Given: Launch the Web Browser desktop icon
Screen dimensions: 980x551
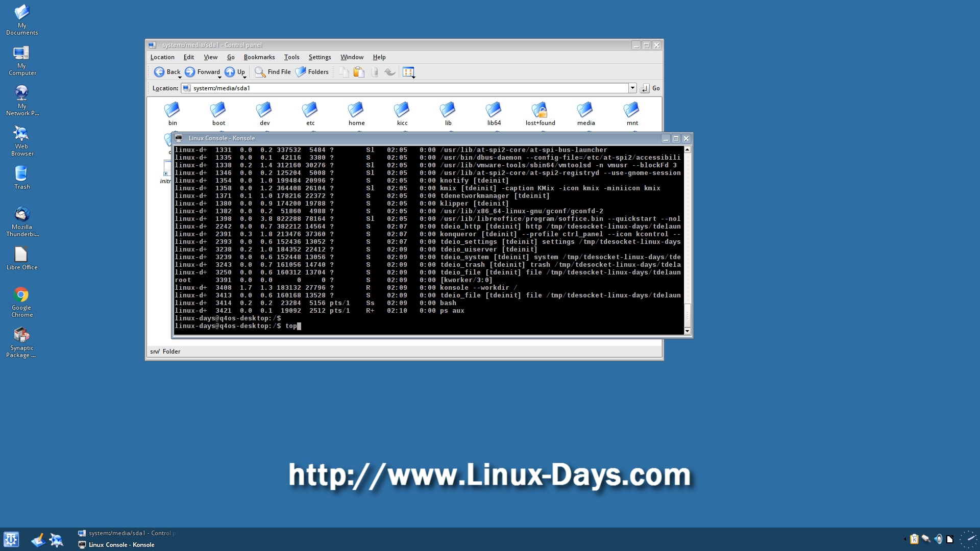Looking at the screenshot, I should [21, 141].
